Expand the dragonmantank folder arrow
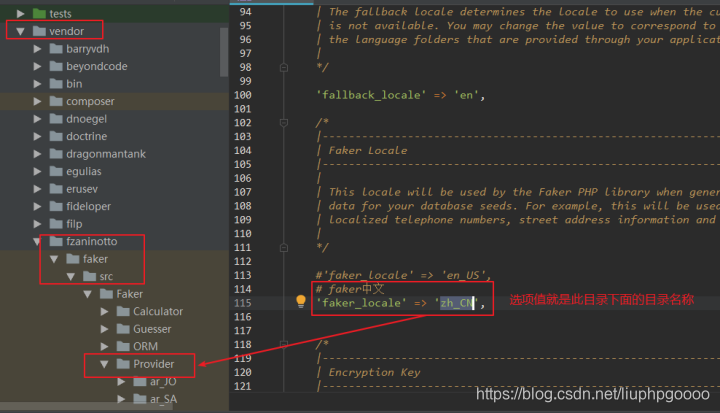Screen dimensions: 720x413 point(37,154)
